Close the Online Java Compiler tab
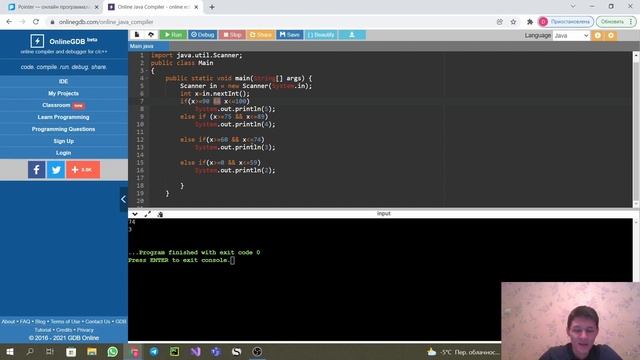This screenshot has height=360, width=640. [x=196, y=7]
